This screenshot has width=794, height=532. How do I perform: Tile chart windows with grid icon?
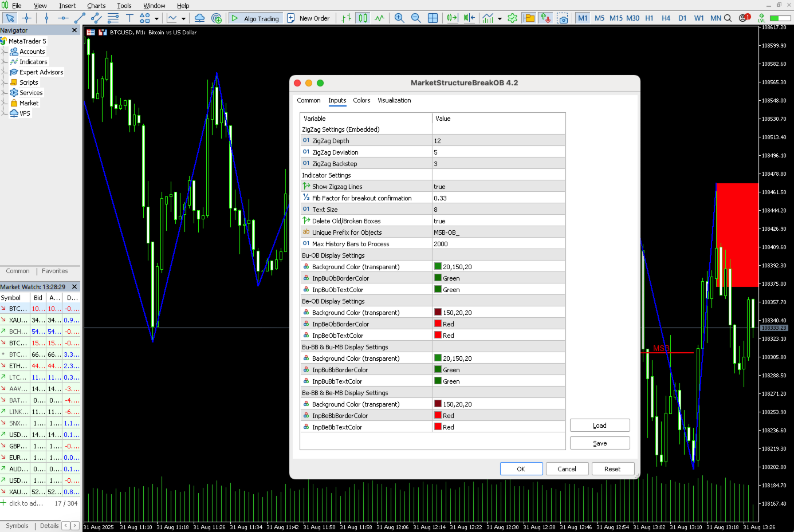click(433, 18)
